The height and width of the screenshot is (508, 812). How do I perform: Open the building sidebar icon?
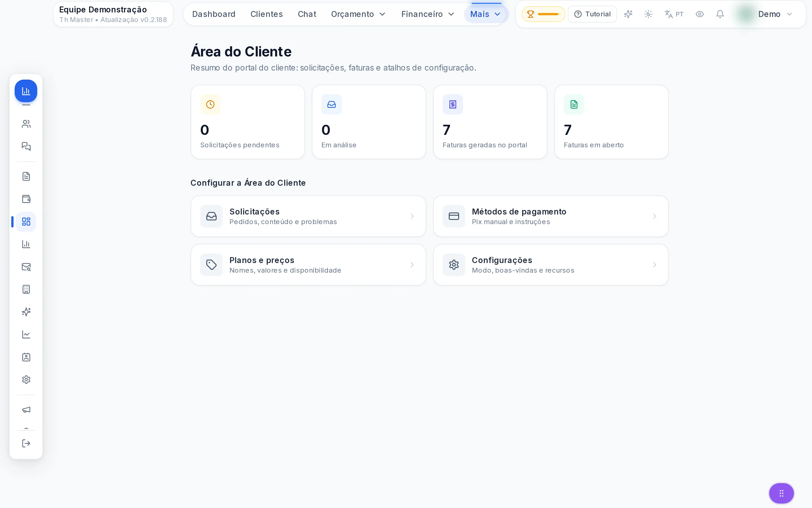pyautogui.click(x=26, y=289)
